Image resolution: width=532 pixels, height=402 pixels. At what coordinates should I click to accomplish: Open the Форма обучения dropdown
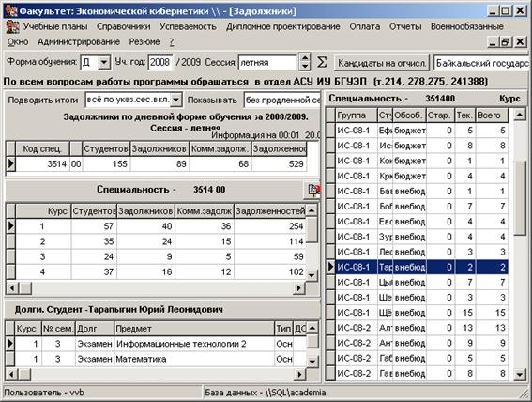(x=104, y=63)
